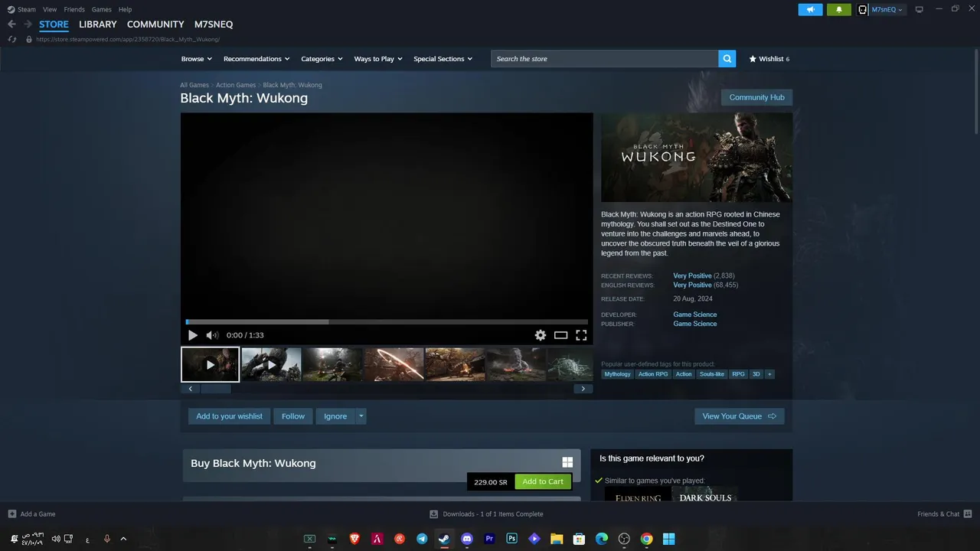Image resolution: width=980 pixels, height=551 pixels.
Task: Mute the trailer volume icon
Action: (212, 335)
